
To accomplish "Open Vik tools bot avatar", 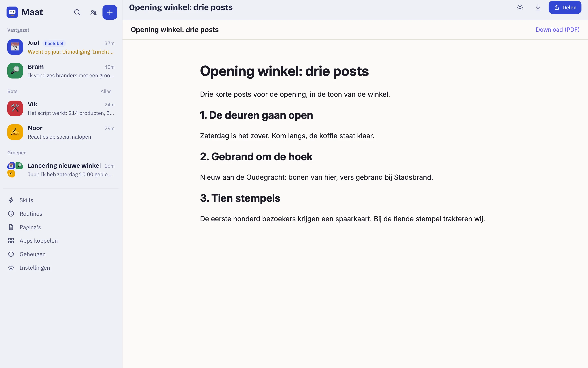I will tap(15, 108).
